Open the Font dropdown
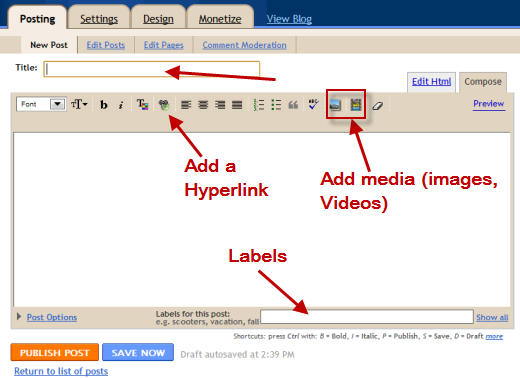Image resolution: width=520 pixels, height=378 pixels. (41, 104)
